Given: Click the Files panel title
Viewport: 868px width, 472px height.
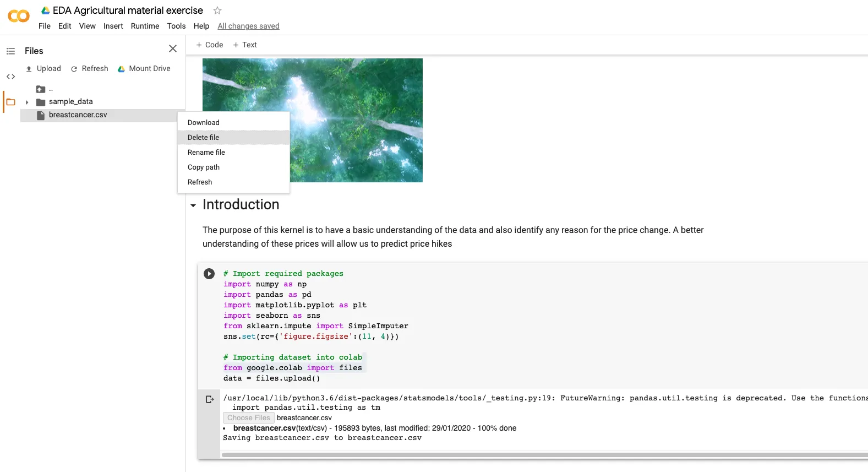Looking at the screenshot, I should [x=34, y=51].
